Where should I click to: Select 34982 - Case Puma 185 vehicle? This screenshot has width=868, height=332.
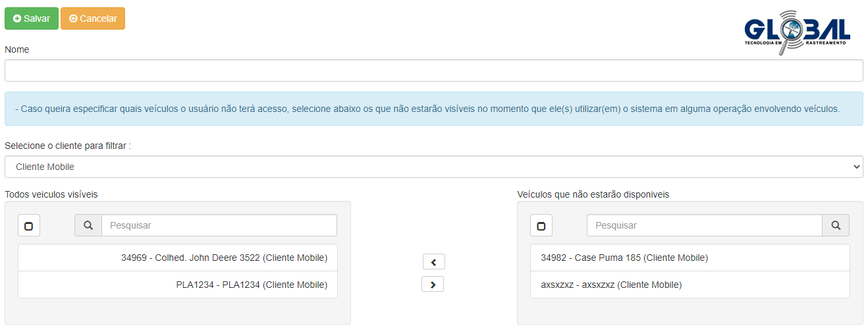coord(624,258)
